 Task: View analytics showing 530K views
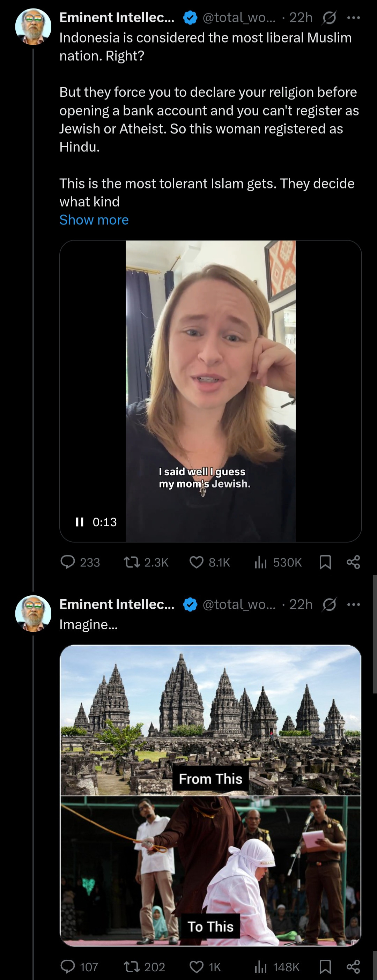point(278,562)
